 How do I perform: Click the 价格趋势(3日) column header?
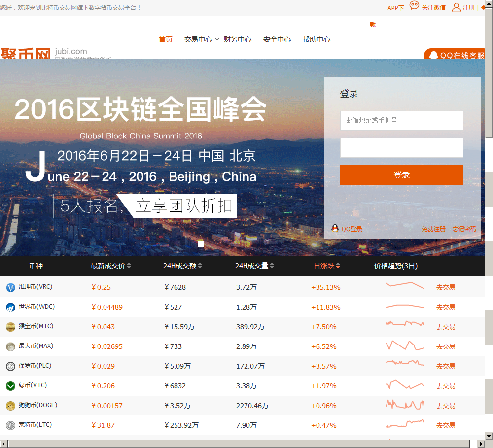click(x=396, y=266)
